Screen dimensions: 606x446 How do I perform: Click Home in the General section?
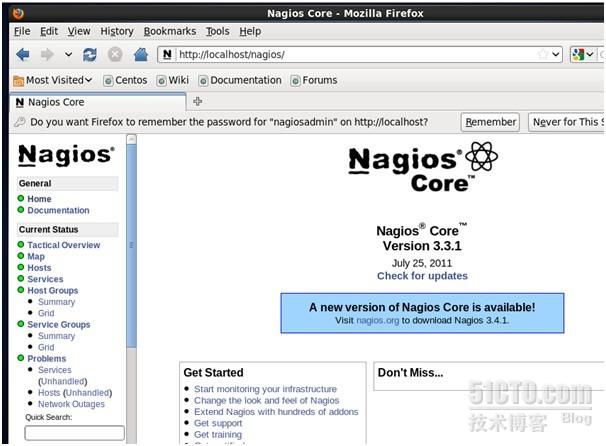pos(39,199)
